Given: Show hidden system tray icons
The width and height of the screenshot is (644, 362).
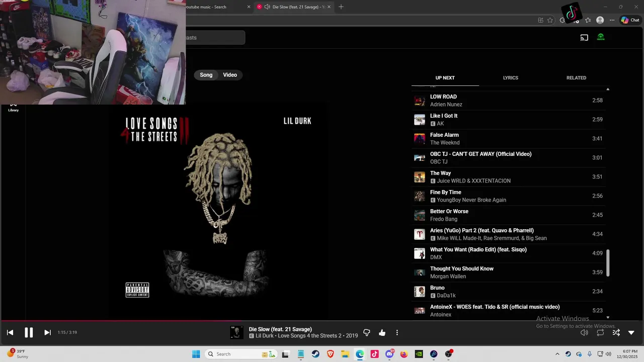Looking at the screenshot, I should click(x=557, y=354).
